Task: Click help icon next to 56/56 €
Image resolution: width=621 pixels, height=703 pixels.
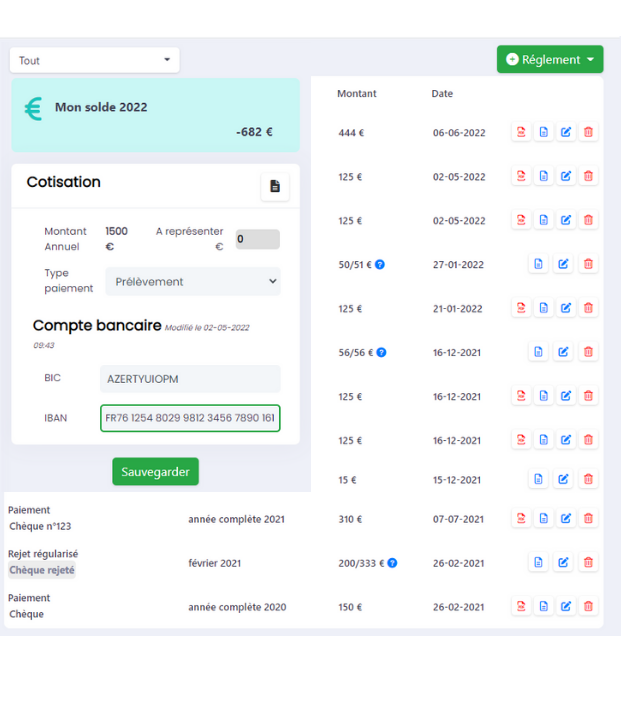Action: (381, 353)
